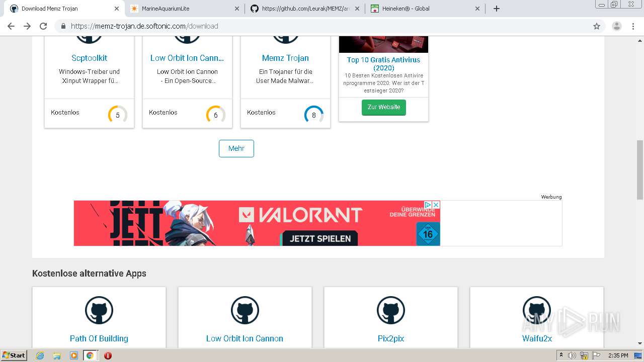Click Low Orbit Ion Cannon rating 6
The height and width of the screenshot is (362, 644).
(216, 115)
